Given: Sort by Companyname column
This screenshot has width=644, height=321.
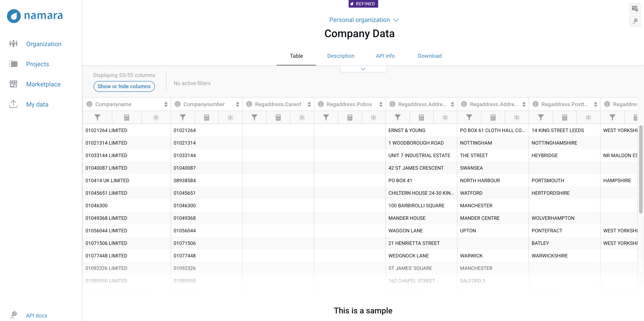Looking at the screenshot, I should [166, 105].
